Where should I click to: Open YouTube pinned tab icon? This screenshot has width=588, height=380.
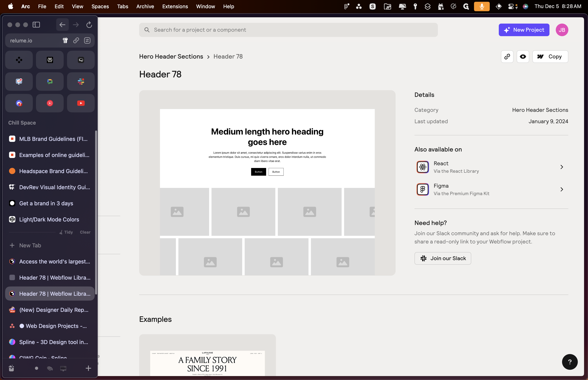coord(81,103)
